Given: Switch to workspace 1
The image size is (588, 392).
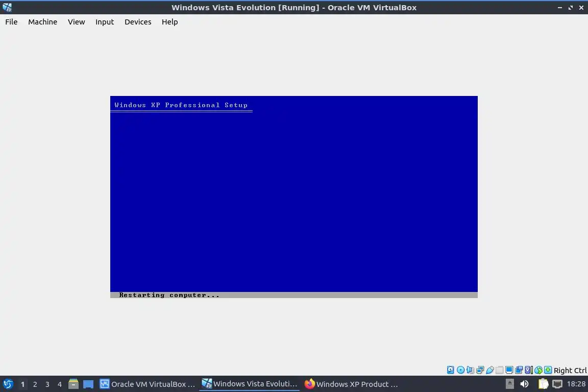Looking at the screenshot, I should [22, 384].
